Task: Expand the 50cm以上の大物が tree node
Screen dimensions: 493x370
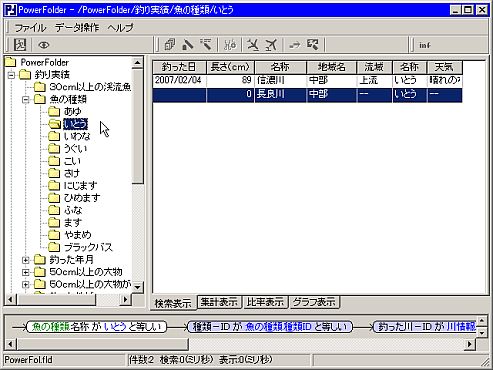Action: 26,284
